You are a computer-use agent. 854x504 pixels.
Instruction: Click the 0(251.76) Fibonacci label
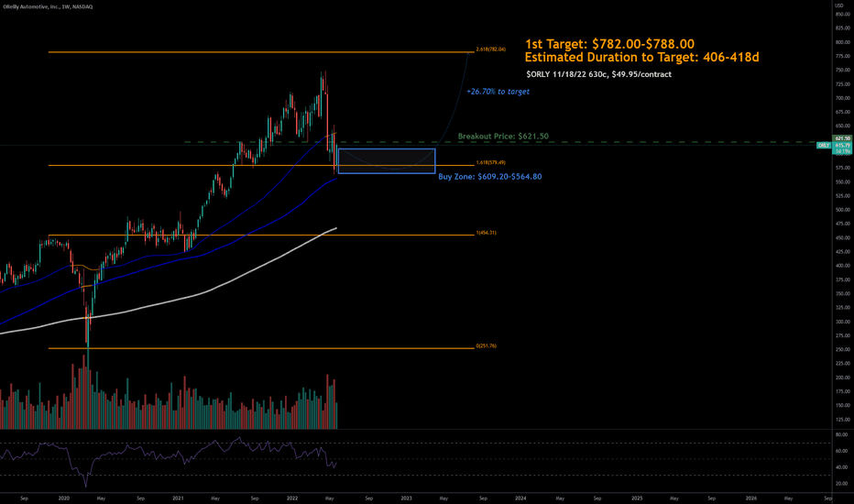click(x=487, y=346)
